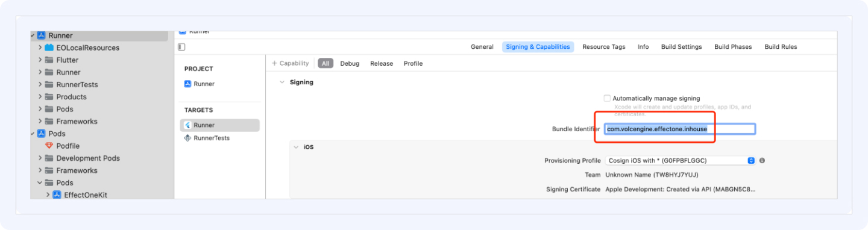Select the All configuration filter
The image size is (868, 230).
click(325, 63)
